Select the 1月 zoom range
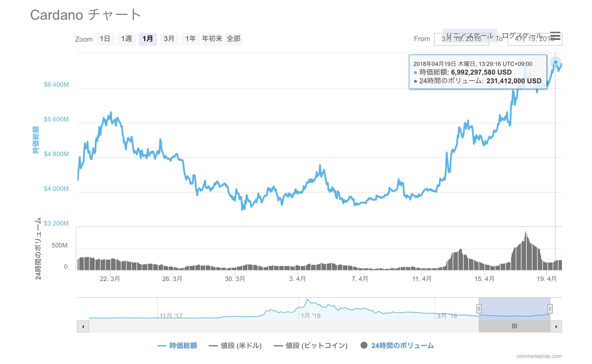 pos(148,39)
